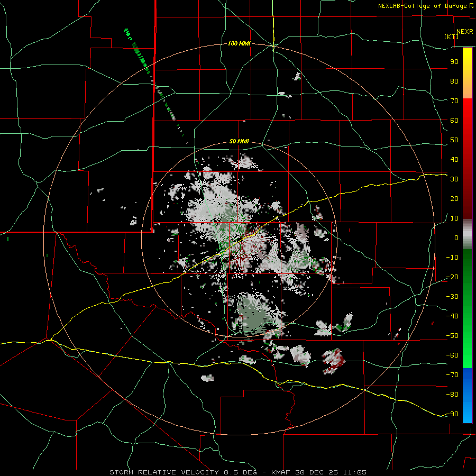
Task: Click the positive 60 knot scale label
Action: [454, 120]
